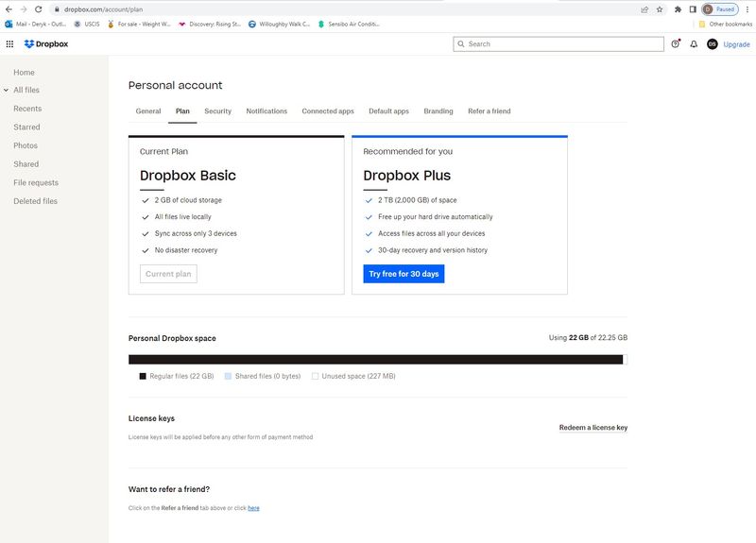Screen dimensions: 756x543
Task: Open Deleted files in the sidebar
Action: click(x=35, y=201)
